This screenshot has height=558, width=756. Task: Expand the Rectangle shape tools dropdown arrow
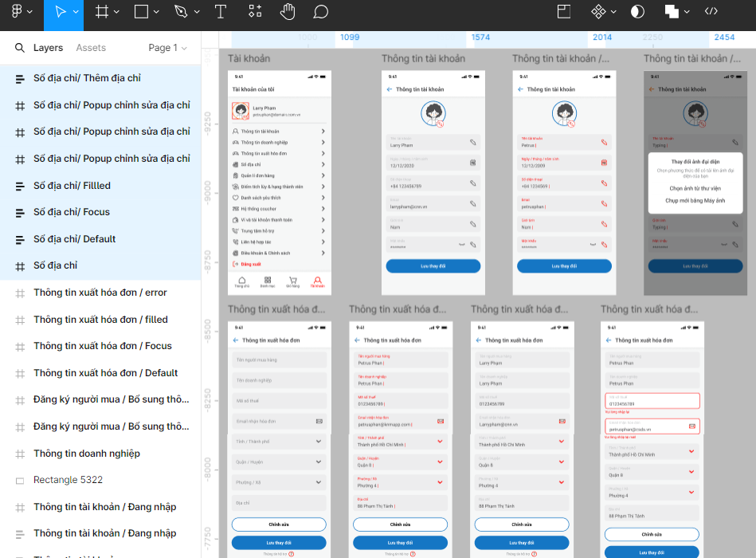pyautogui.click(x=156, y=12)
